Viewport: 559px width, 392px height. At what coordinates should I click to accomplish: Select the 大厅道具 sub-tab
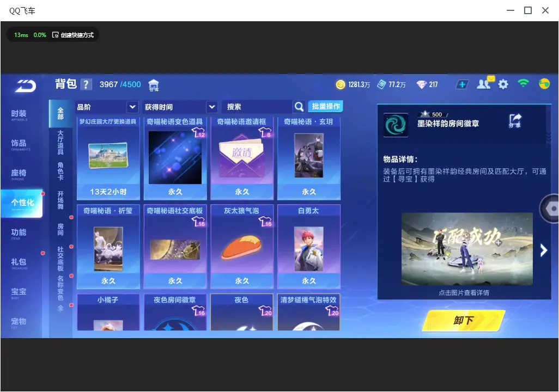[x=60, y=143]
